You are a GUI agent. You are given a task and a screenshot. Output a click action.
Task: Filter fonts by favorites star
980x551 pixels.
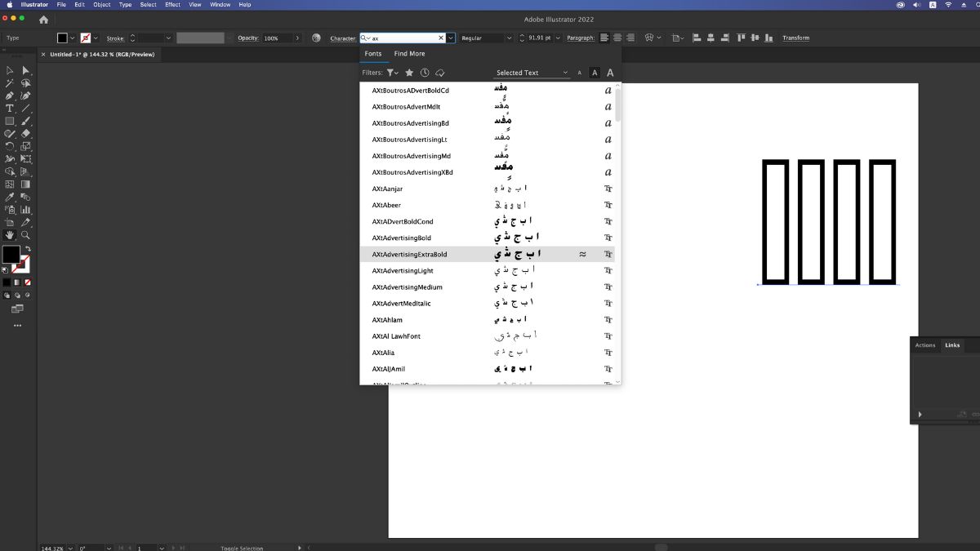pyautogui.click(x=409, y=73)
